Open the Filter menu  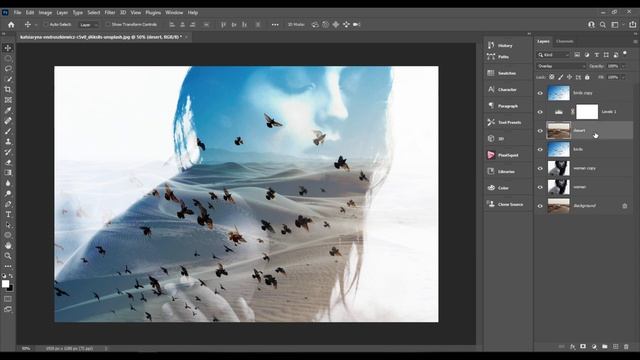(110, 13)
